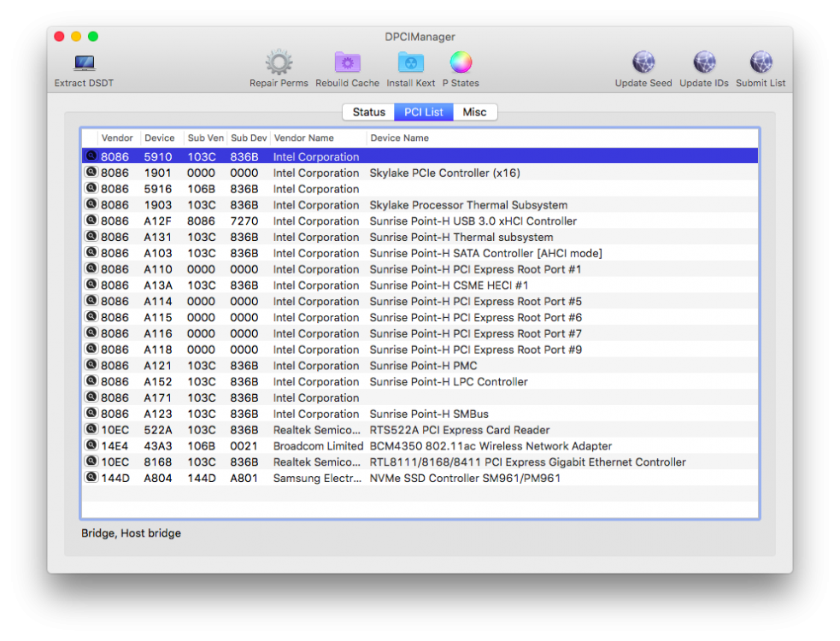This screenshot has height=641, width=840.
Task: Click the Extract DSDT toolbar icon
Action: point(84,63)
